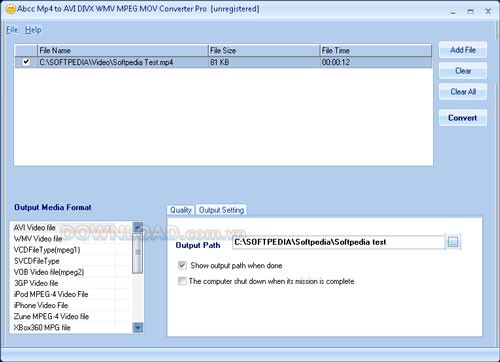Click the browse output path button
The width and height of the screenshot is (500, 362).
[x=453, y=242]
